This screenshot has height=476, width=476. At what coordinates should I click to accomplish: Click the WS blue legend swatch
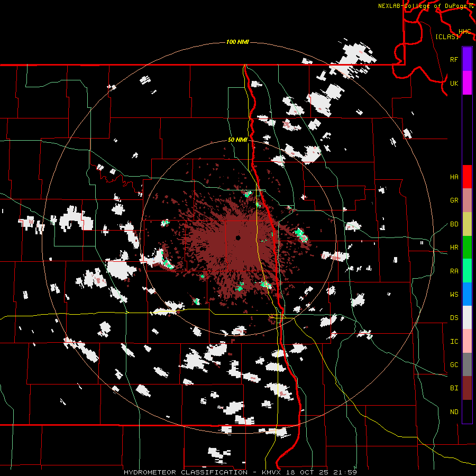click(467, 294)
